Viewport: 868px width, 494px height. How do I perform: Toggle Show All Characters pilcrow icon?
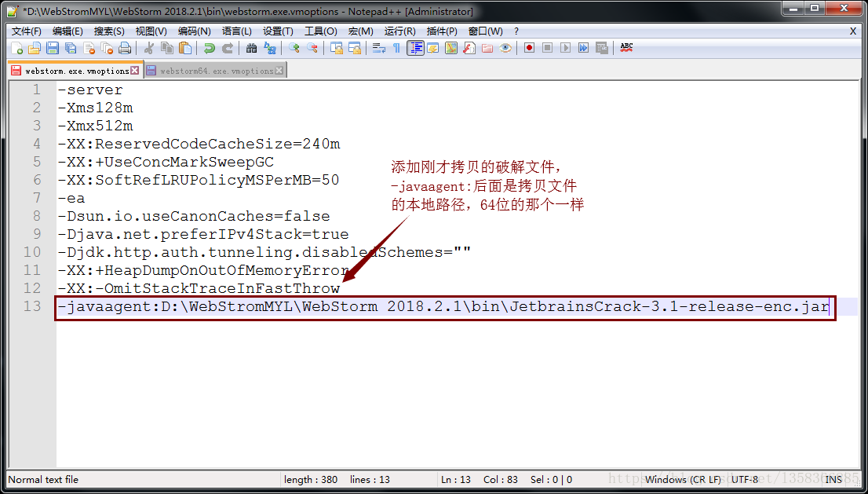point(396,48)
